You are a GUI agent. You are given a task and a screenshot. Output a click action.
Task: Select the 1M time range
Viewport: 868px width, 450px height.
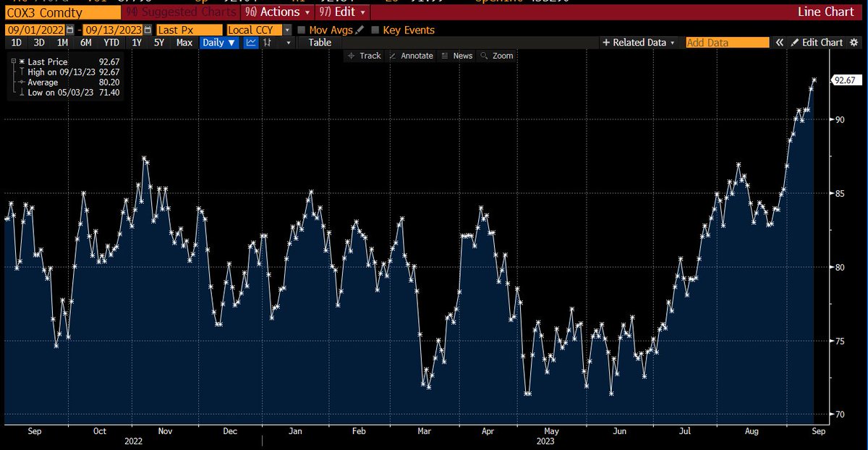(62, 43)
